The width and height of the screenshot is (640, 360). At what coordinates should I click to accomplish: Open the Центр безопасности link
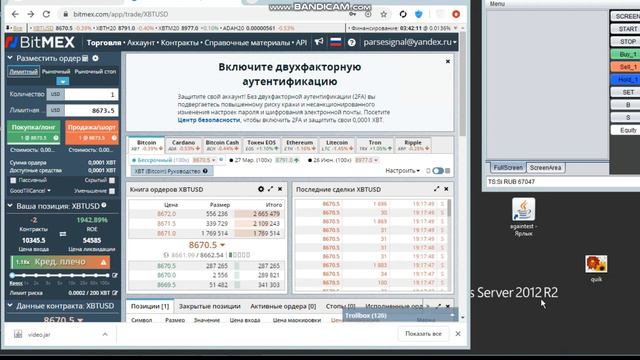coord(209,120)
